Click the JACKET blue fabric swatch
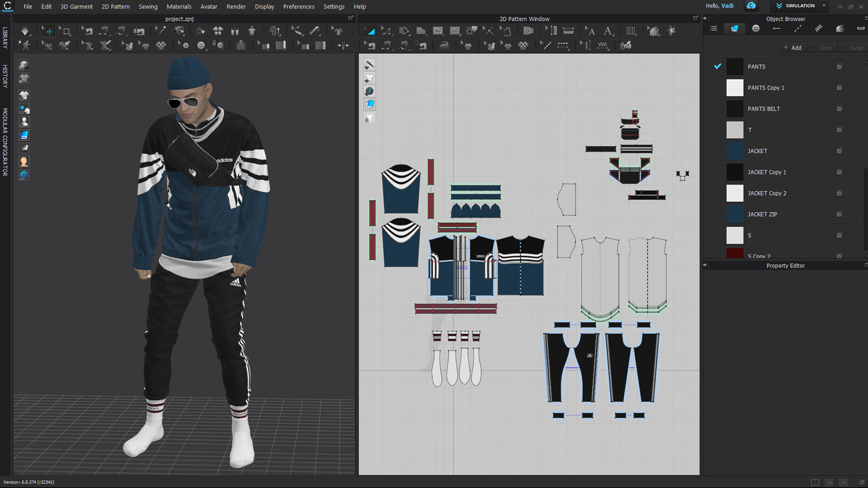Image resolution: width=868 pixels, height=488 pixels. [x=734, y=151]
